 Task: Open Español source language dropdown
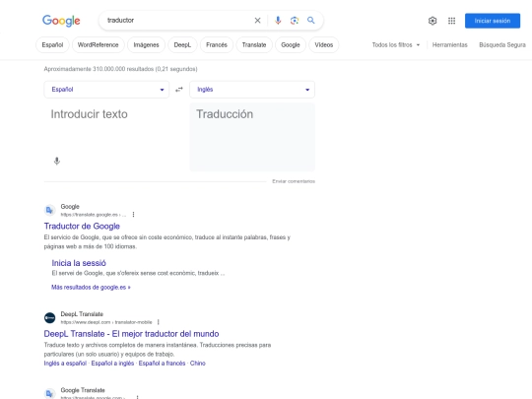106,90
